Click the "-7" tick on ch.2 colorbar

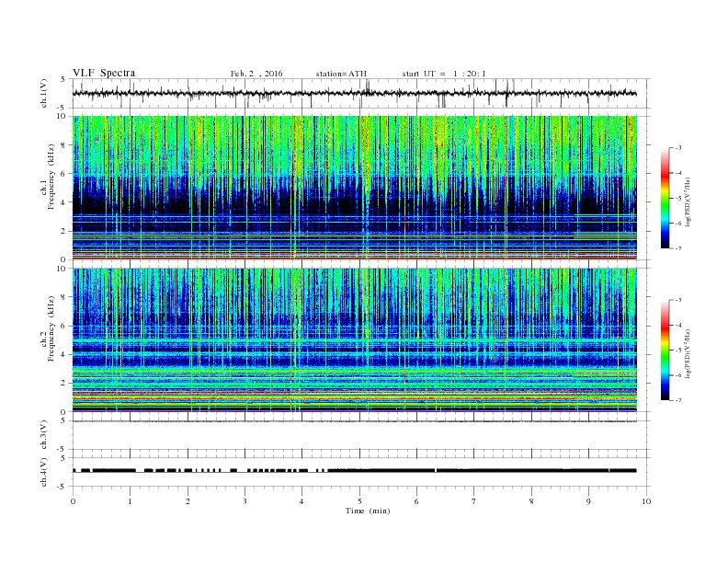click(x=677, y=400)
